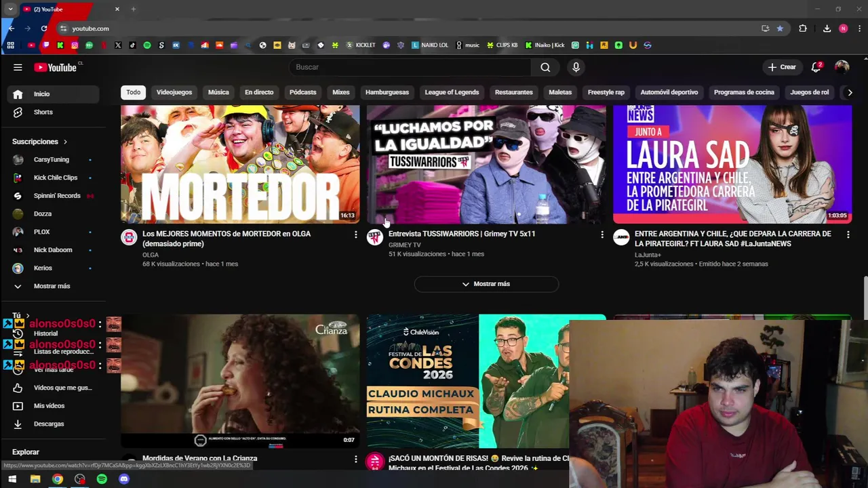The width and height of the screenshot is (868, 488).
Task: Click browser back arrow
Action: point(12,28)
